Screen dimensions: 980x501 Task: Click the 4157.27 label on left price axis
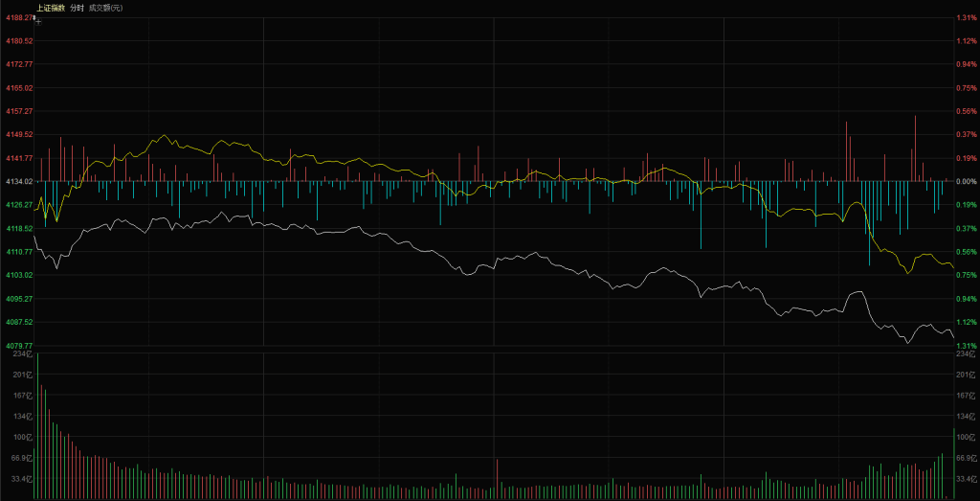pyautogui.click(x=18, y=111)
